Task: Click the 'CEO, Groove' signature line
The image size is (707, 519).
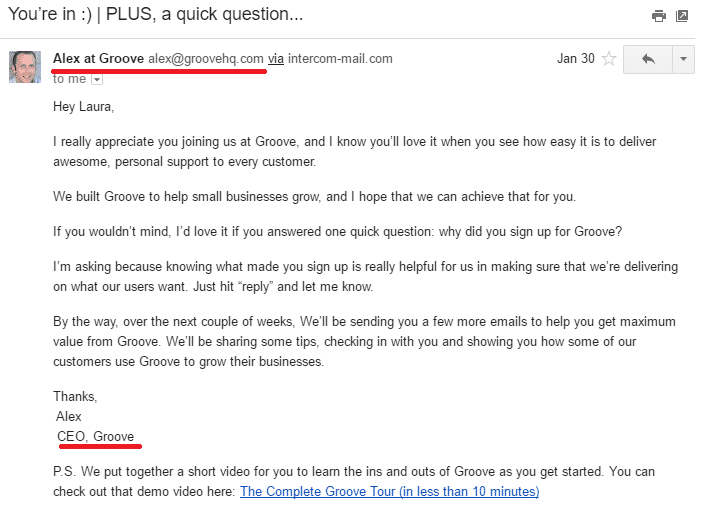Action: (96, 436)
